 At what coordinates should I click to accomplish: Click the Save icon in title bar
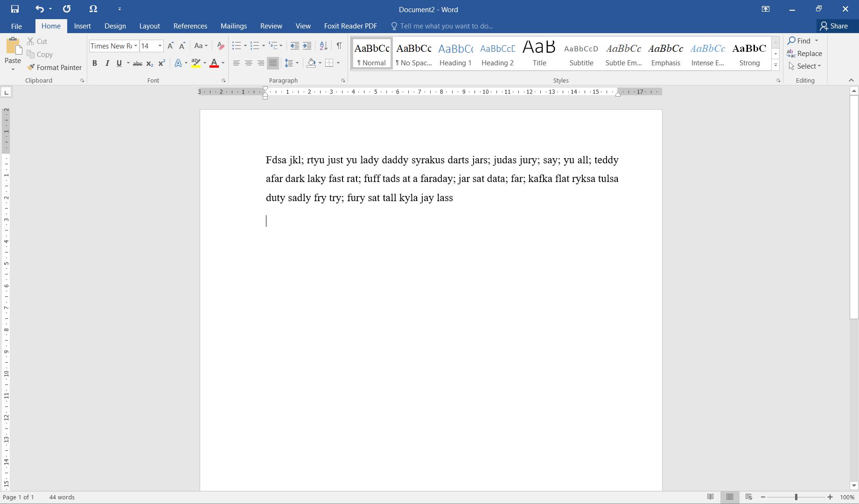pos(15,9)
